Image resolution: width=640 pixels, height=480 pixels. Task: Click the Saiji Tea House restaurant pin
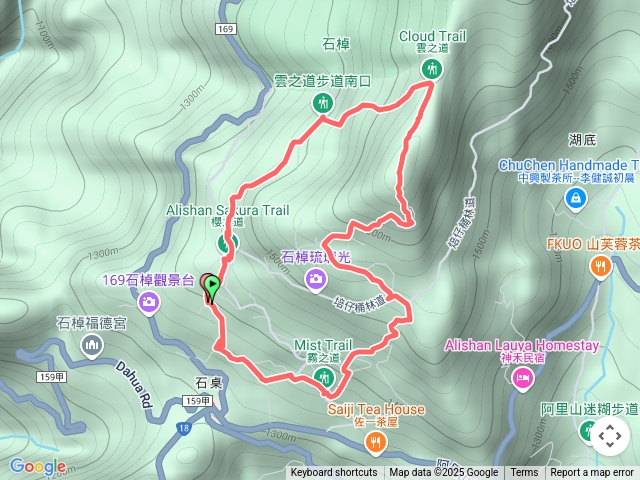click(376, 443)
